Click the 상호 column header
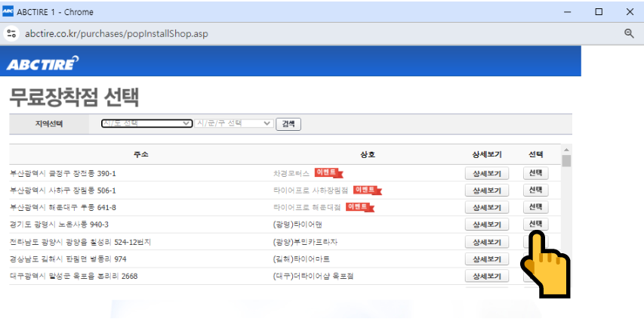Screen dimensions: 644x319 [x=368, y=154]
